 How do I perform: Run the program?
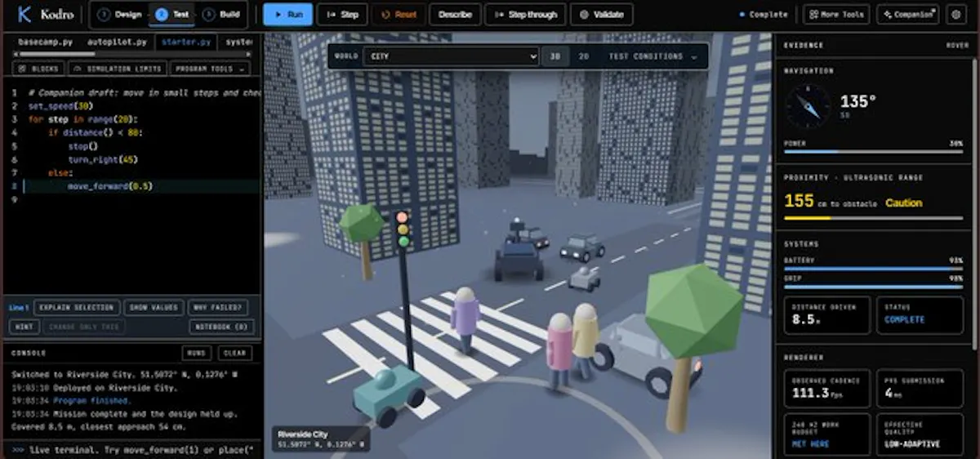click(288, 14)
